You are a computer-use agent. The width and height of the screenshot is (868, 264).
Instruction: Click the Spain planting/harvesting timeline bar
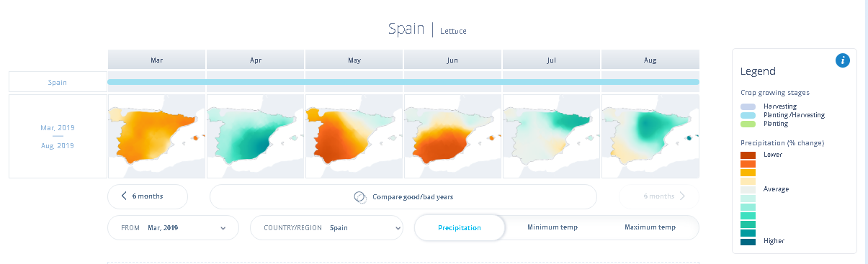click(x=403, y=82)
